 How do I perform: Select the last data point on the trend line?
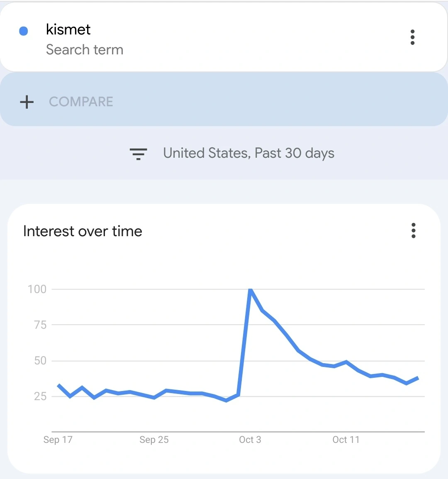click(418, 378)
